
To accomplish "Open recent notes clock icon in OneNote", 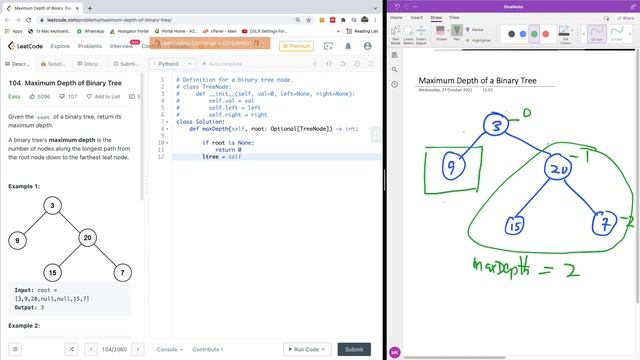I will point(395,84).
